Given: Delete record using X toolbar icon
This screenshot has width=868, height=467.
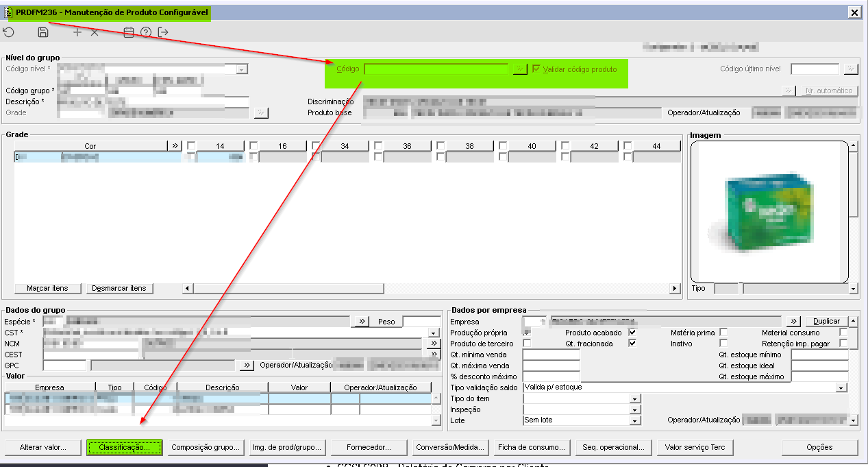Looking at the screenshot, I should 95,32.
